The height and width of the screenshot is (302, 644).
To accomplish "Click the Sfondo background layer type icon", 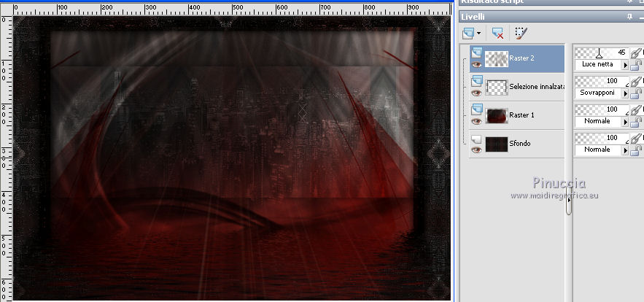I will point(477,139).
